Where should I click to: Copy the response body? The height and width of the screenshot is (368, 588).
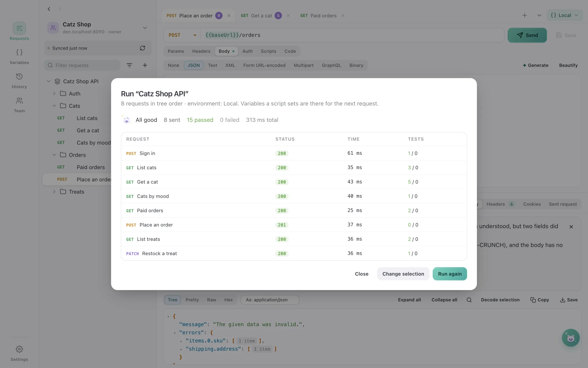(539, 300)
